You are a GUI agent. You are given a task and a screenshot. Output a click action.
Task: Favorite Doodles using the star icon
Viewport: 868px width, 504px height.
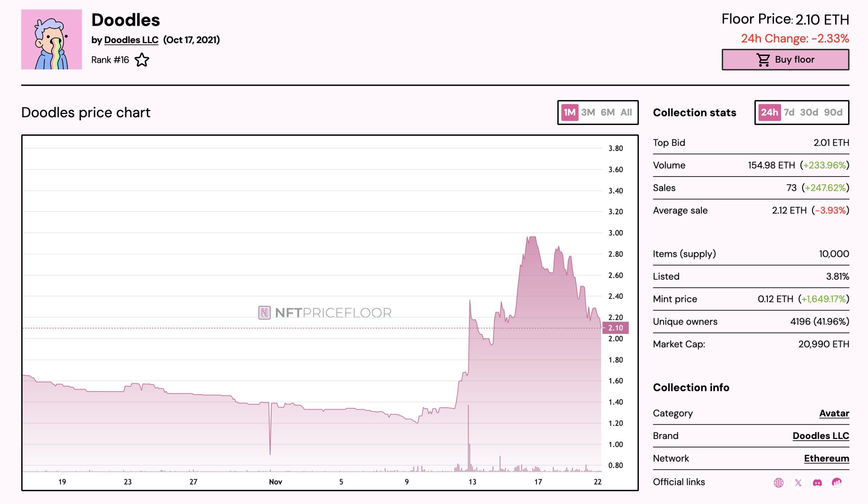(x=142, y=60)
